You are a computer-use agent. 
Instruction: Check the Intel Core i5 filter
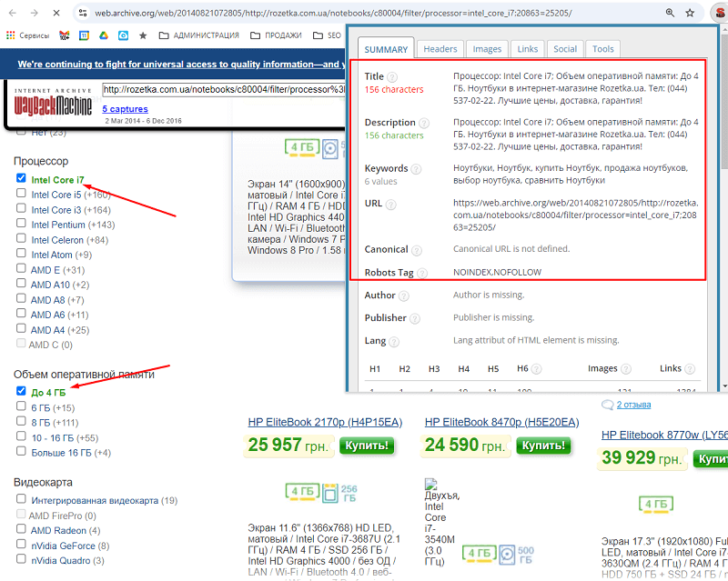(21, 193)
